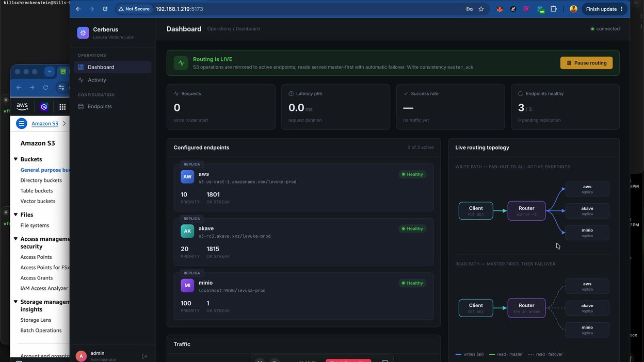Open the Chrome three-dot menu
Screen dimensions: 644x362
pyautogui.click(x=622, y=9)
